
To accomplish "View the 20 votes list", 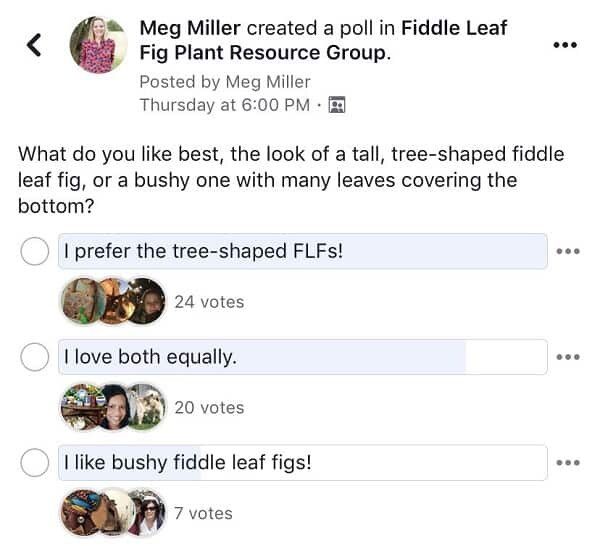I will point(209,407).
